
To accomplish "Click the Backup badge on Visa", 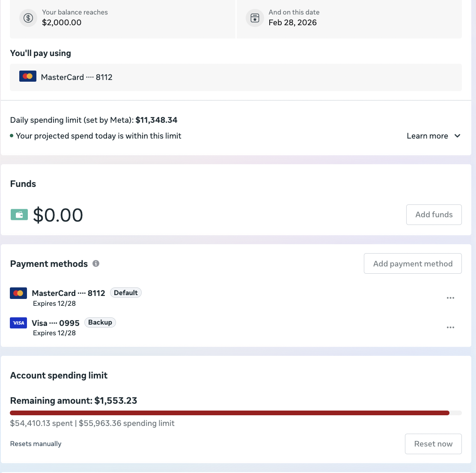I will tap(100, 322).
